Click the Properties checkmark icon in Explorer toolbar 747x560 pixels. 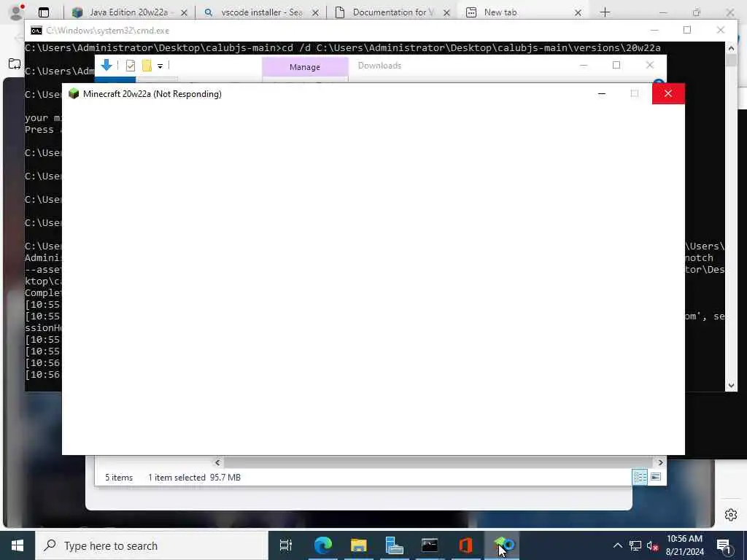tap(131, 66)
